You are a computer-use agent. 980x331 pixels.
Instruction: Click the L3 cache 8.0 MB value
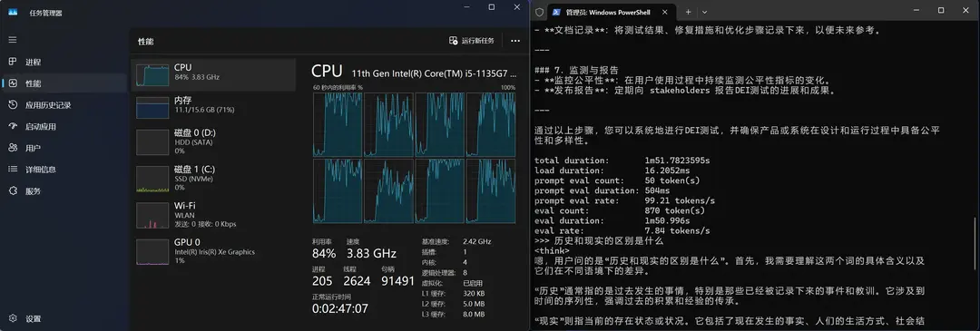tap(473, 314)
